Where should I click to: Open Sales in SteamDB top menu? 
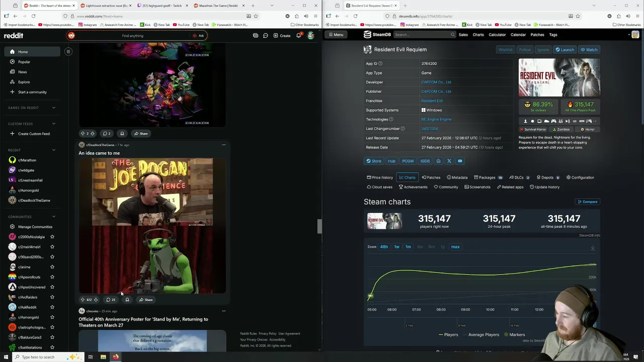tap(463, 35)
